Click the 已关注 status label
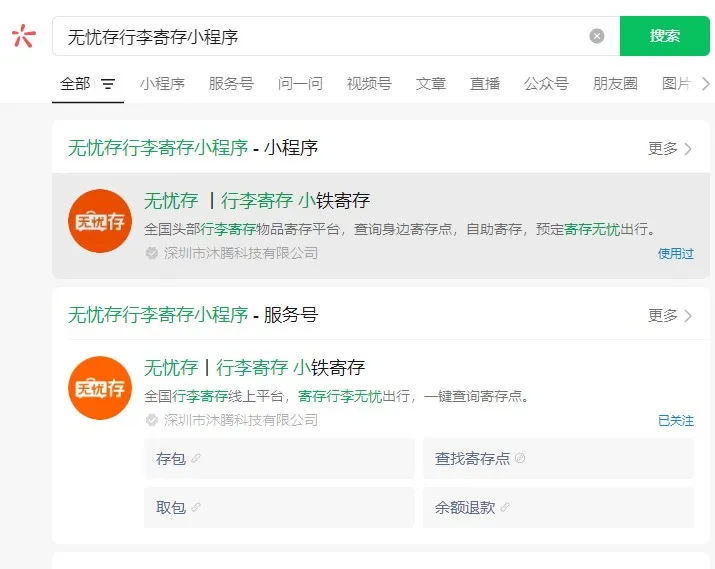 675,420
